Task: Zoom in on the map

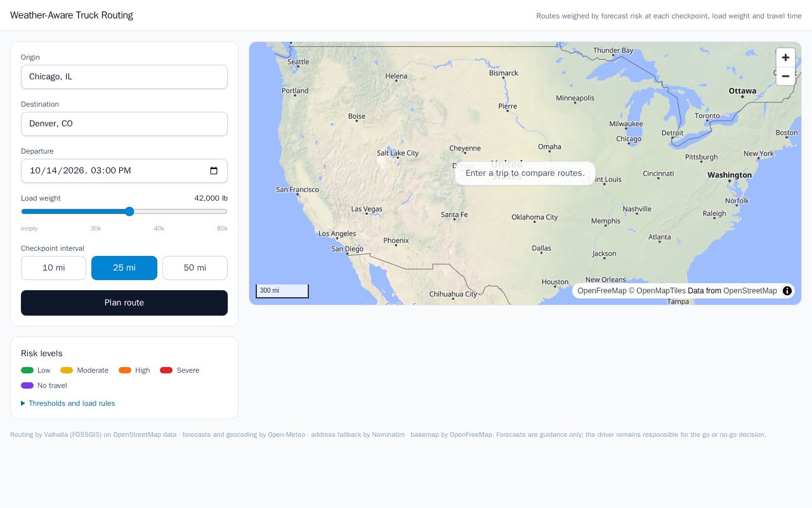Action: click(785, 58)
